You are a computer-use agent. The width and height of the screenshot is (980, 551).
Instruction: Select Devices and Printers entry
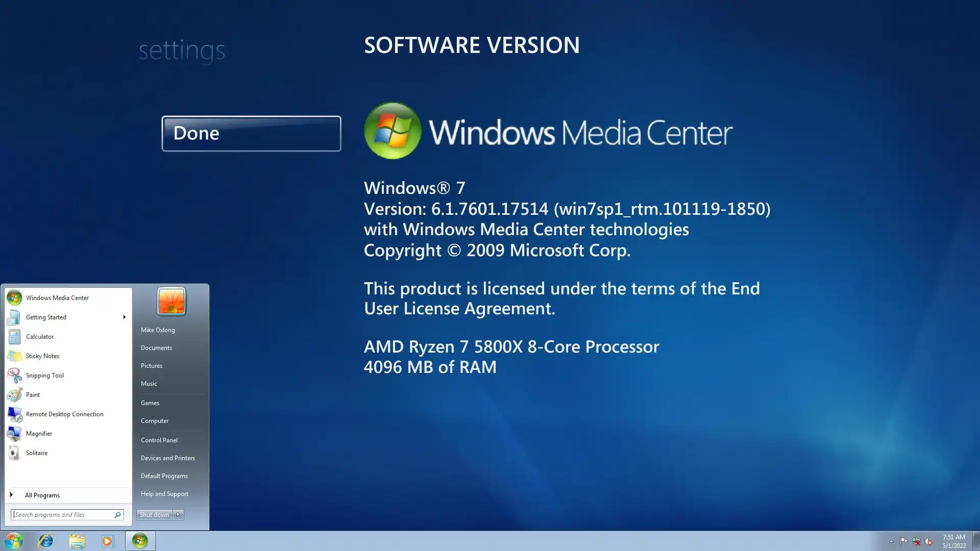click(168, 458)
